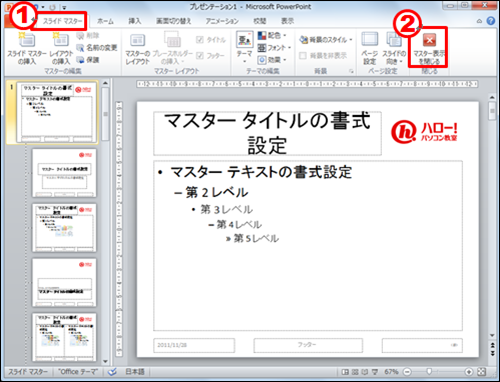500x382 pixels.
Task: Click Insert Slide Master icon (スライドマスターの挿入)
Action: [x=27, y=48]
